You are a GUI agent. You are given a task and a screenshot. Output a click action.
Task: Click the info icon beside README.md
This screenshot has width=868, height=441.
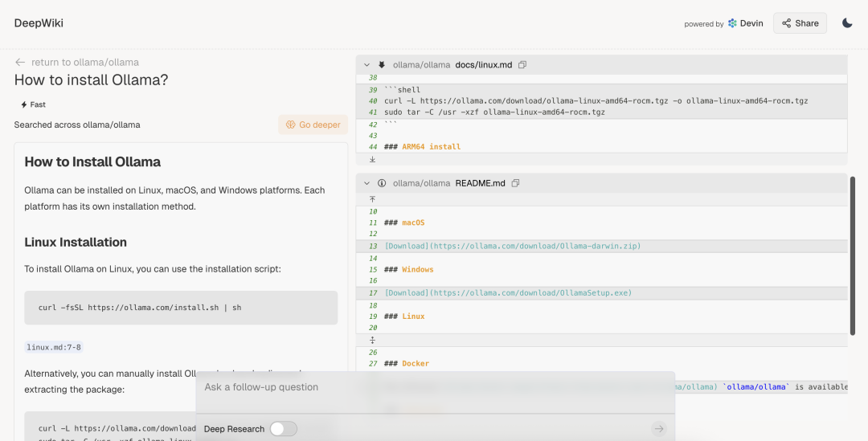382,183
